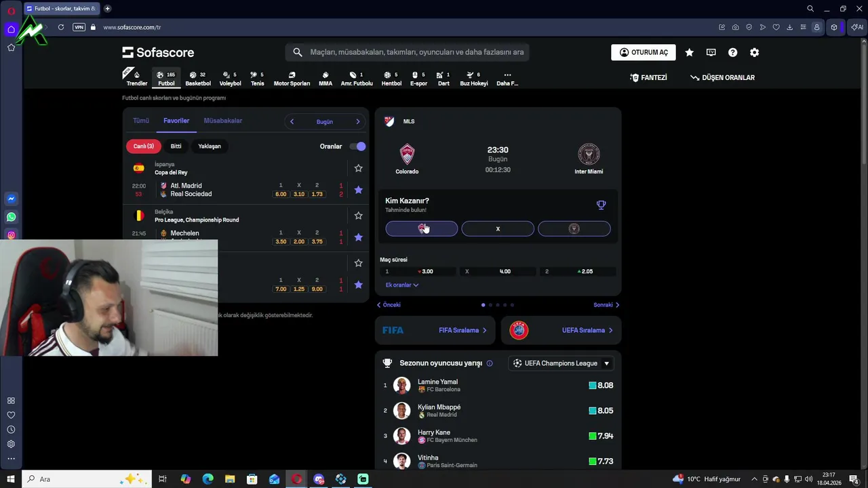Screen dimensions: 868x488
Task: Open Sofascore settings gear
Action: point(754,52)
